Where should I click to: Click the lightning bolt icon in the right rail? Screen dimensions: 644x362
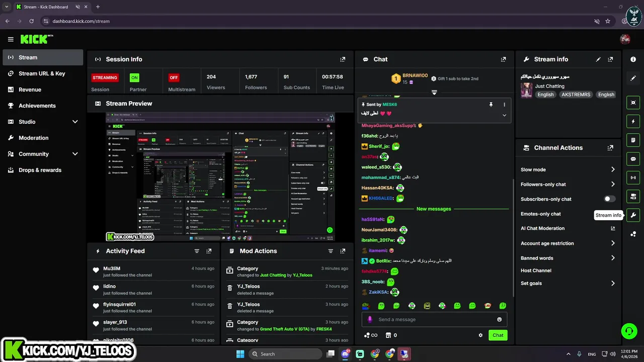pyautogui.click(x=633, y=121)
